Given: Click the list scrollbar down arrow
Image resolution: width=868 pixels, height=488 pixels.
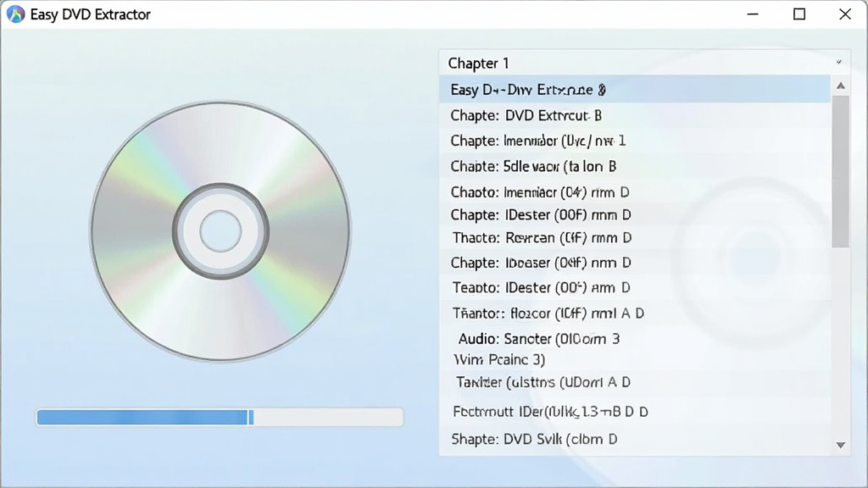Looking at the screenshot, I should point(840,445).
